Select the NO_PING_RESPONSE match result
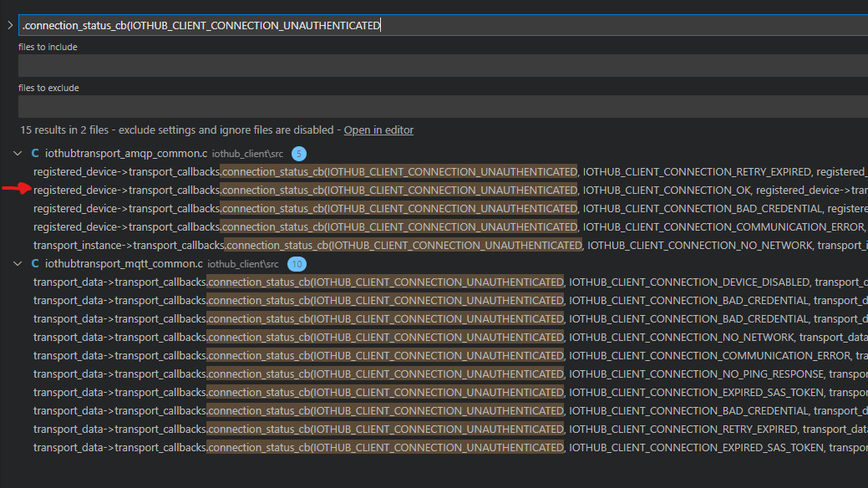Image resolution: width=868 pixels, height=488 pixels. (334, 374)
